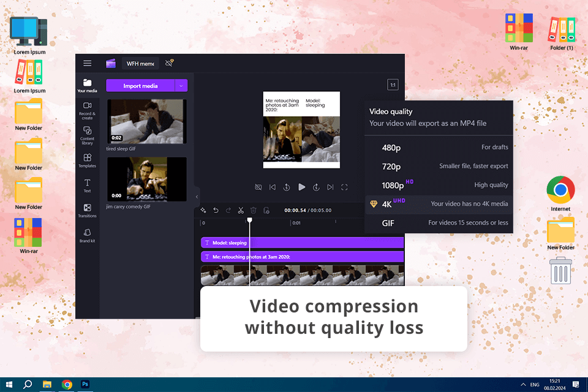The width and height of the screenshot is (588, 392).
Task: Open taskbar search
Action: tap(28, 385)
